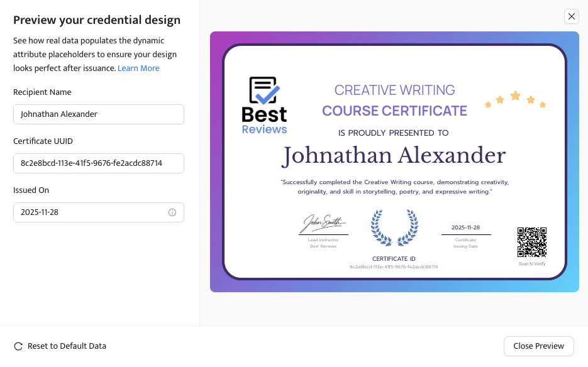
Task: Click the certificate preview image
Action: (x=394, y=162)
